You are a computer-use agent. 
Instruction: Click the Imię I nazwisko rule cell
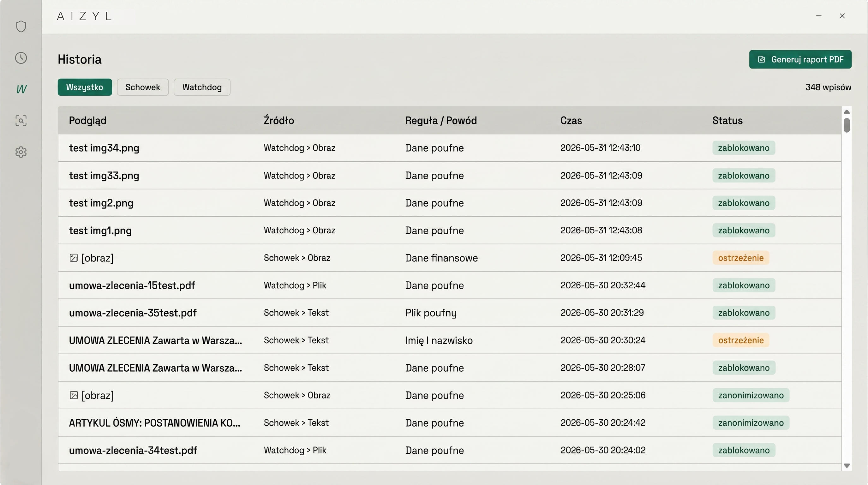click(439, 340)
